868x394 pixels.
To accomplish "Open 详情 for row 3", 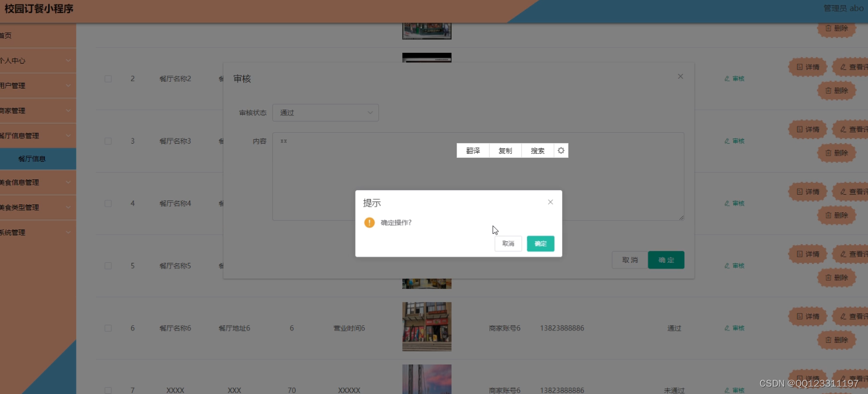I will 808,129.
